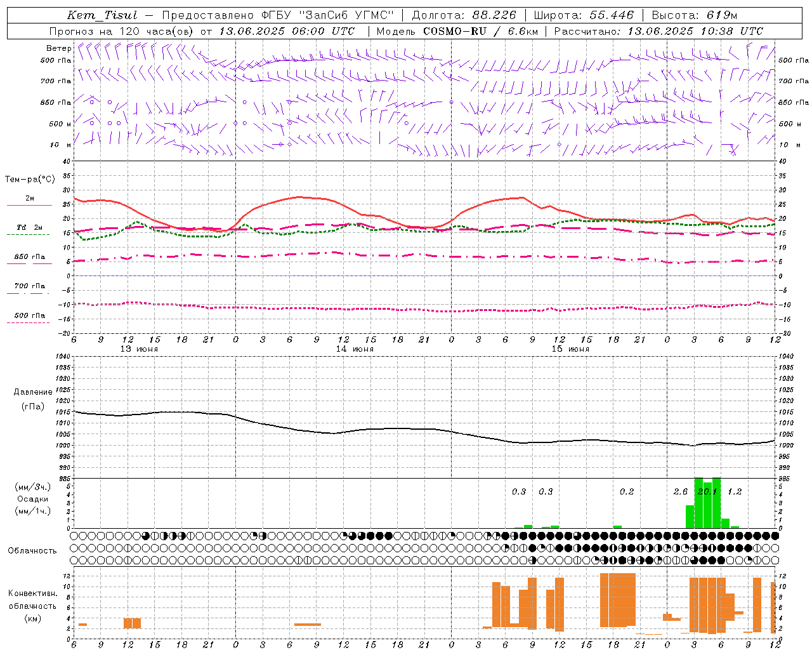Click the left temperature axis value 40
The width and height of the screenshot is (812, 650).
(67, 161)
